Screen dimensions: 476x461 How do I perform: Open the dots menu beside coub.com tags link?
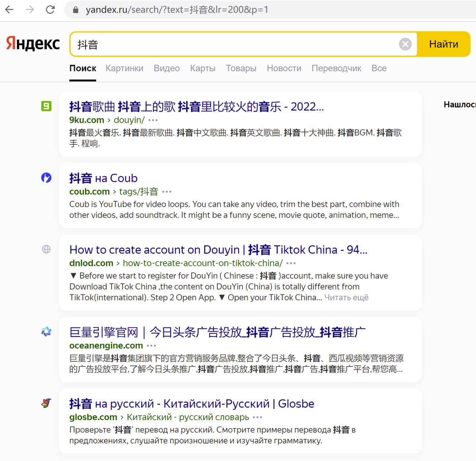coord(167,192)
